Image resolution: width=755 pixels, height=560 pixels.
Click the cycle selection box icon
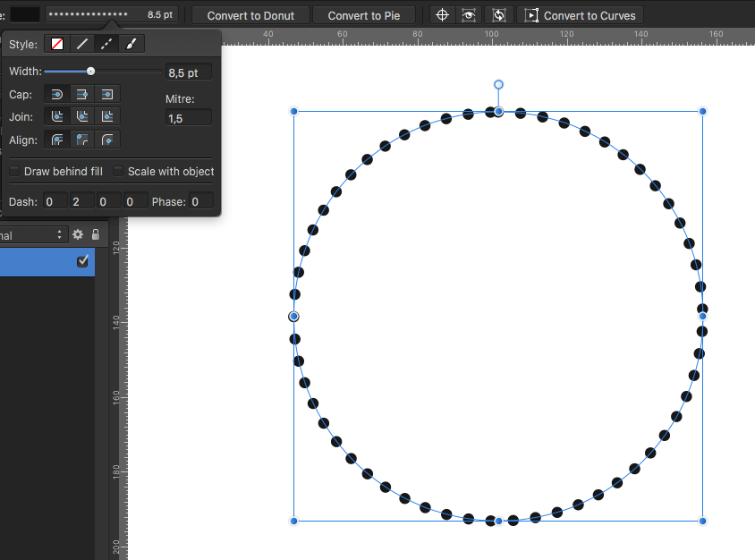pyautogui.click(x=499, y=15)
